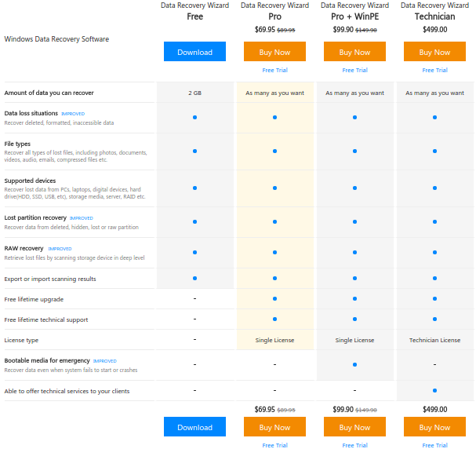The height and width of the screenshot is (449, 476).
Task: Click the Improved badge beside RAW recovery
Action: 60,249
